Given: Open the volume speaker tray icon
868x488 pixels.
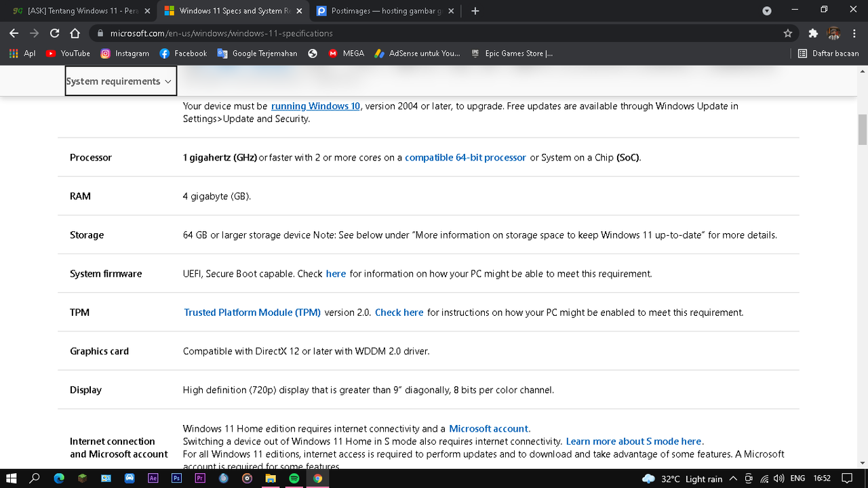Looking at the screenshot, I should [778, 479].
